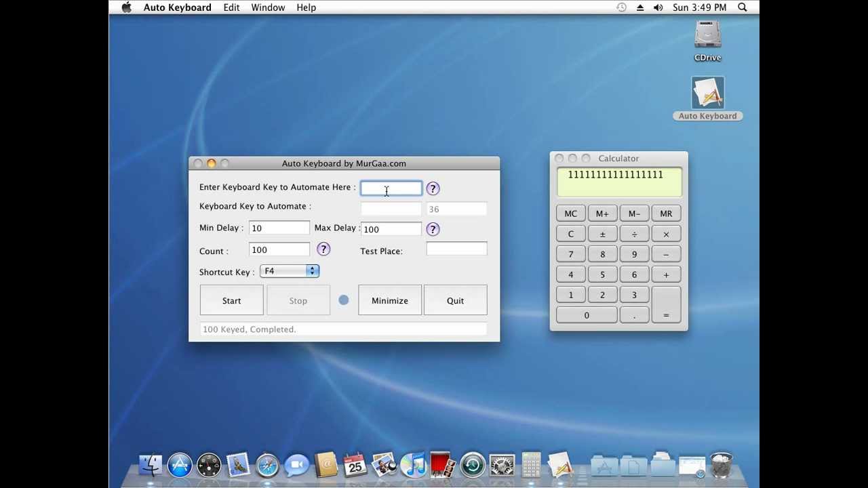868x488 pixels.
Task: Click the clock Sun 3:49 PM
Action: point(699,7)
